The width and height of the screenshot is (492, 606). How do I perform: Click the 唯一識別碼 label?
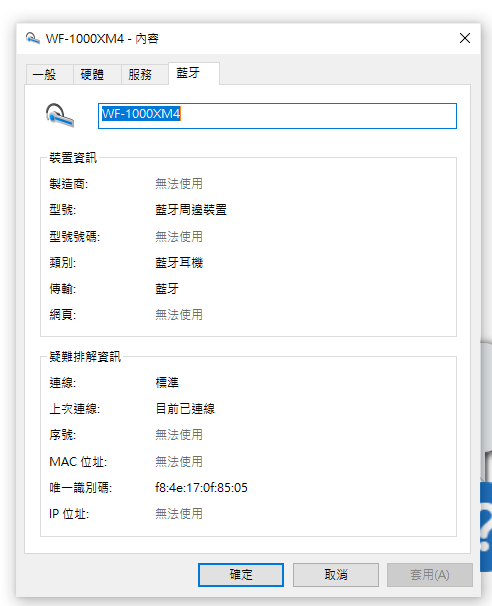(80, 487)
